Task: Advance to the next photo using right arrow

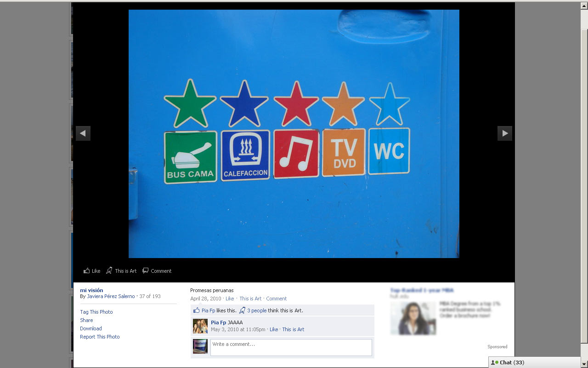Action: 504,133
